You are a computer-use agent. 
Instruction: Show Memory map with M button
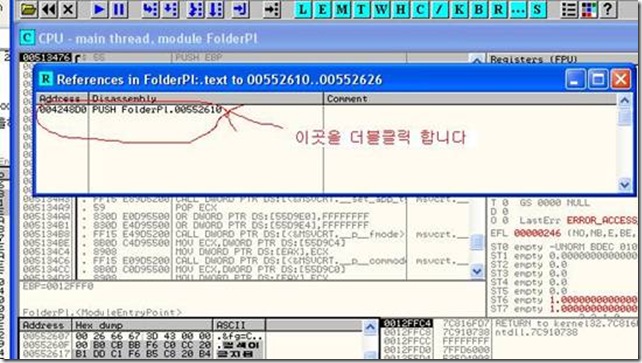(342, 9)
